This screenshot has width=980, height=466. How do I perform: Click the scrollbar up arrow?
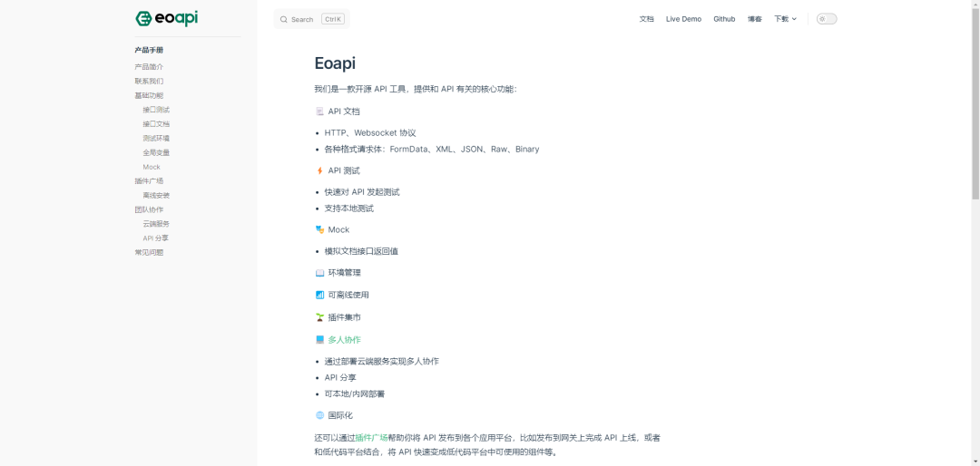pos(975,4)
